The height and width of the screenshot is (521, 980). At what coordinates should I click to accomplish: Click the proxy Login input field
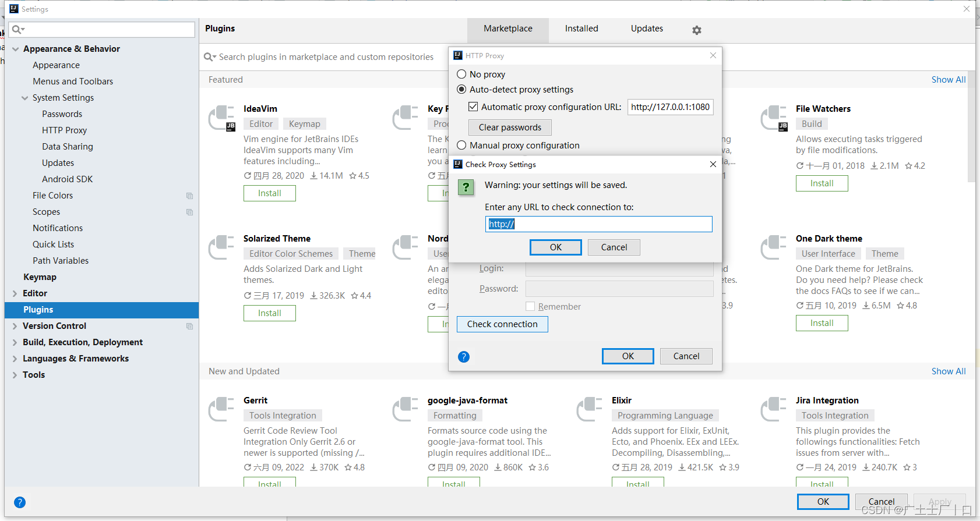tap(619, 268)
